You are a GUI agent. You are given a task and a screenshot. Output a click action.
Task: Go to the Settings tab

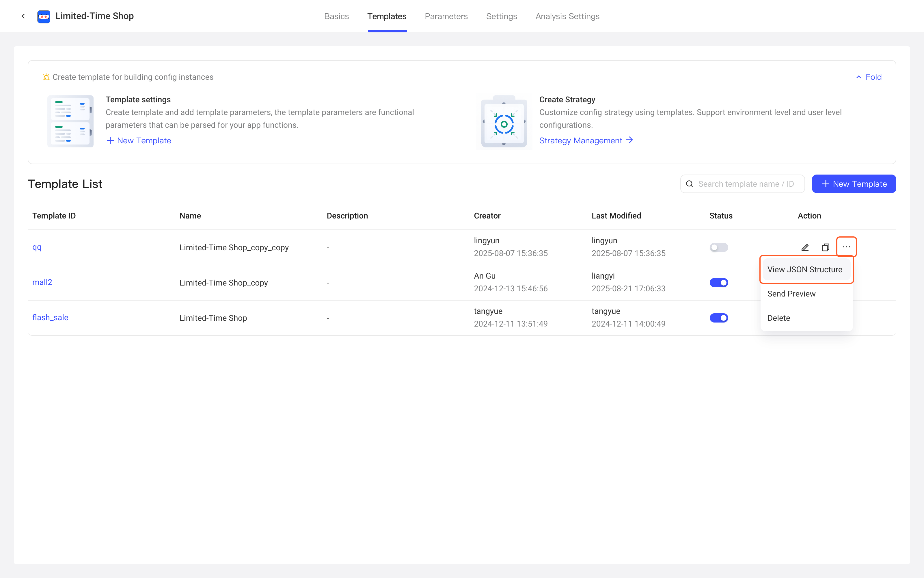pyautogui.click(x=501, y=16)
